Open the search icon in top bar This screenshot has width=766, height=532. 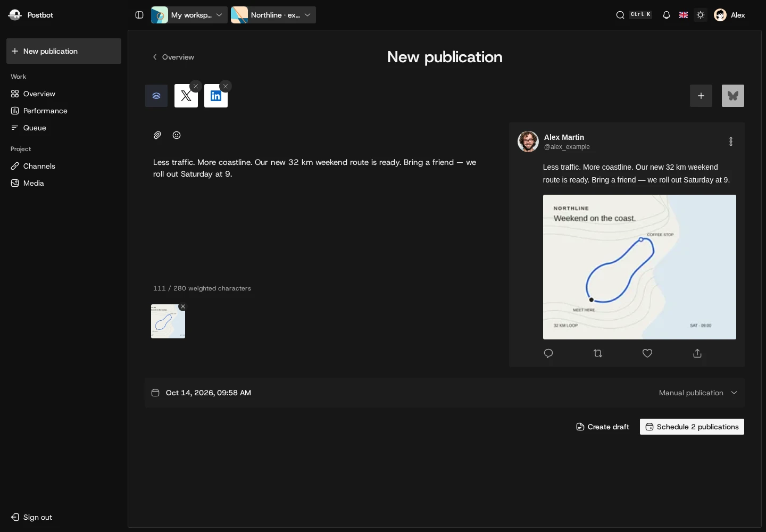click(x=620, y=15)
